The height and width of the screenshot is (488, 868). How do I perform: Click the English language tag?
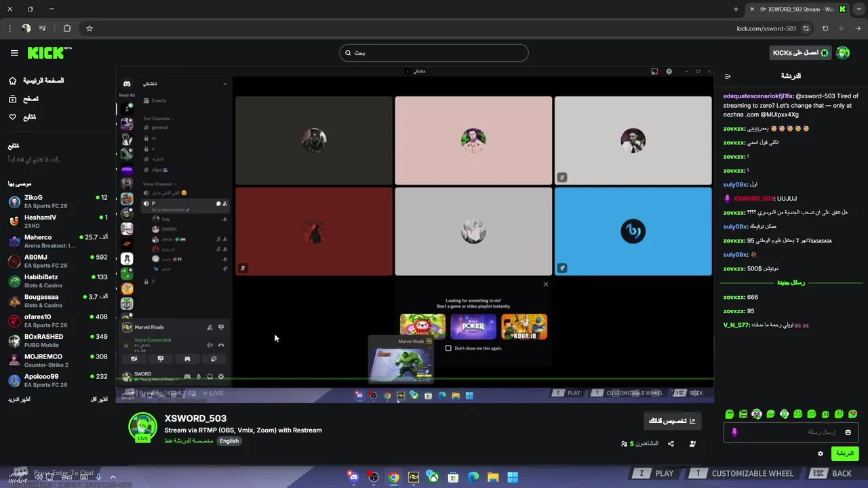[229, 441]
